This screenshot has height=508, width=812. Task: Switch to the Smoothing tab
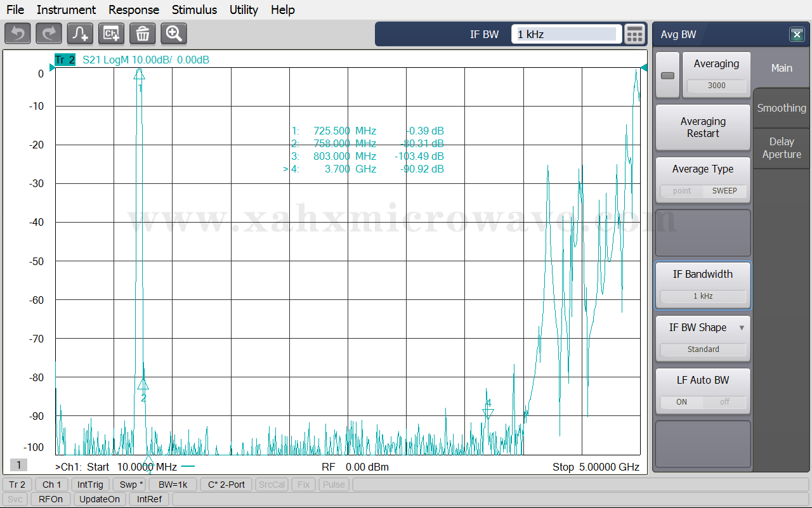782,108
